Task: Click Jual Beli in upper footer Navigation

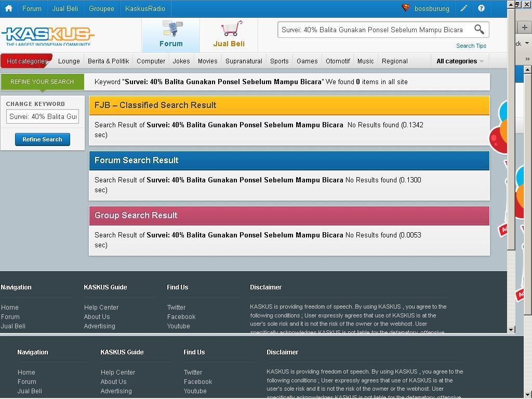Action: point(13,326)
